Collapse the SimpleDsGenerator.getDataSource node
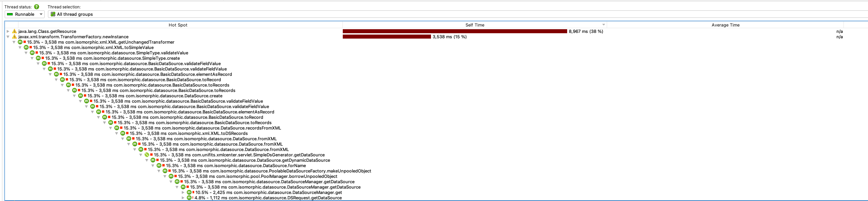Screen dimensions: 868x201 (141, 155)
